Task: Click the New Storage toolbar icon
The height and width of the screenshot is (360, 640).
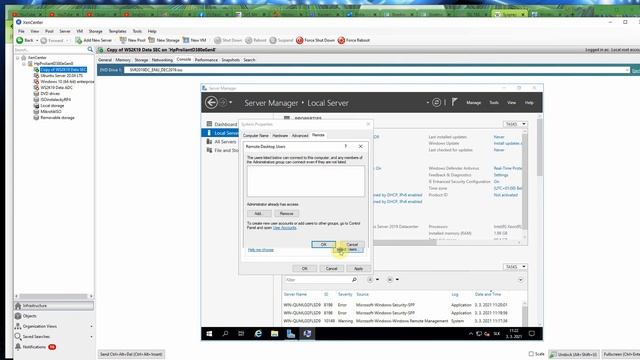Action: coord(151,40)
